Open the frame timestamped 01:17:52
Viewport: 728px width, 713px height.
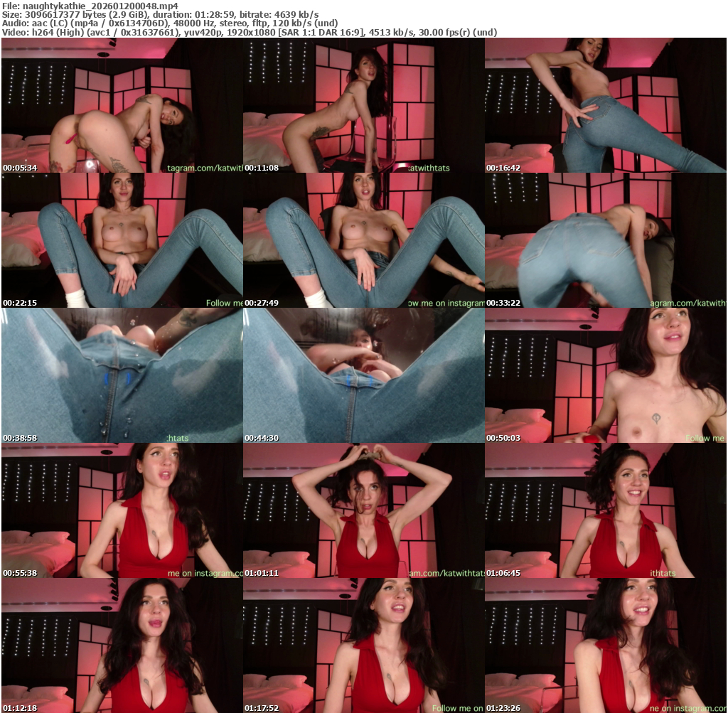tap(363, 645)
